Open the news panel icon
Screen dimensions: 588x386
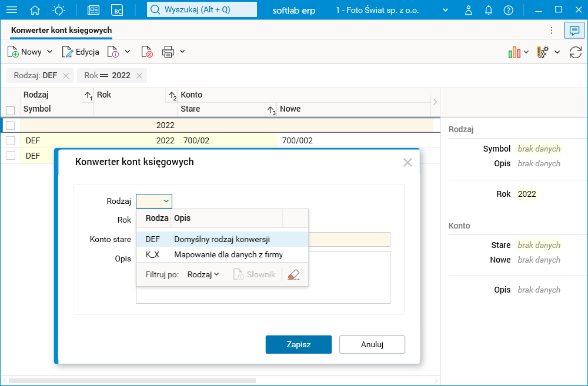tap(93, 10)
